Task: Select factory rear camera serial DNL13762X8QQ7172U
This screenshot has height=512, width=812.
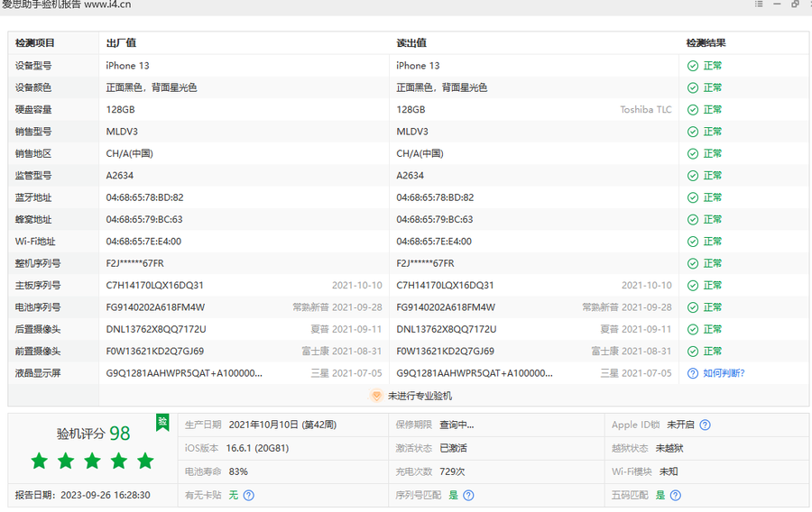Action: (156, 329)
